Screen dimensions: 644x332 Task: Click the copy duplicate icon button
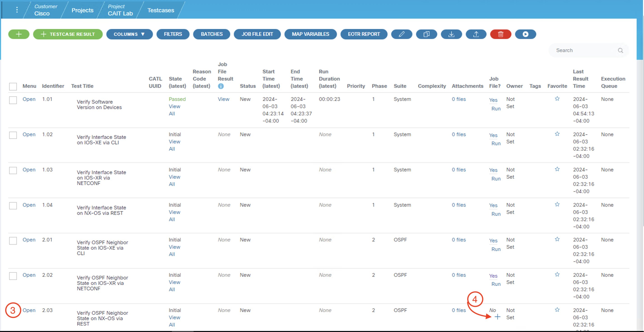(426, 34)
